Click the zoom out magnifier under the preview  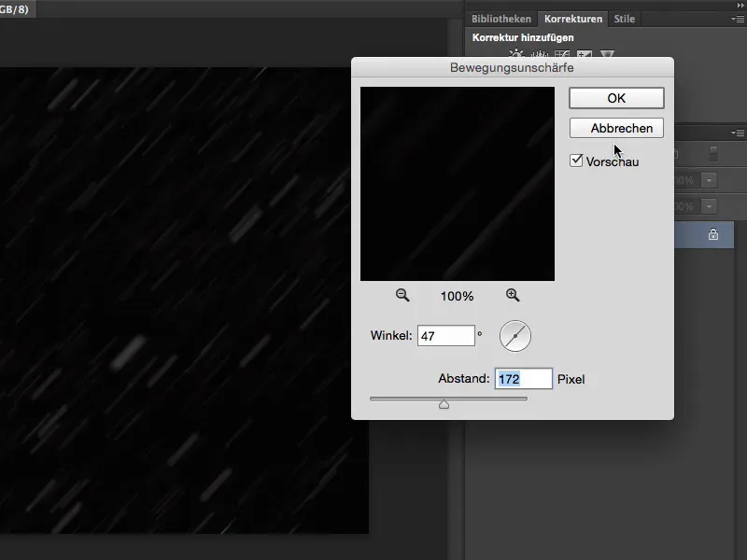(x=402, y=295)
